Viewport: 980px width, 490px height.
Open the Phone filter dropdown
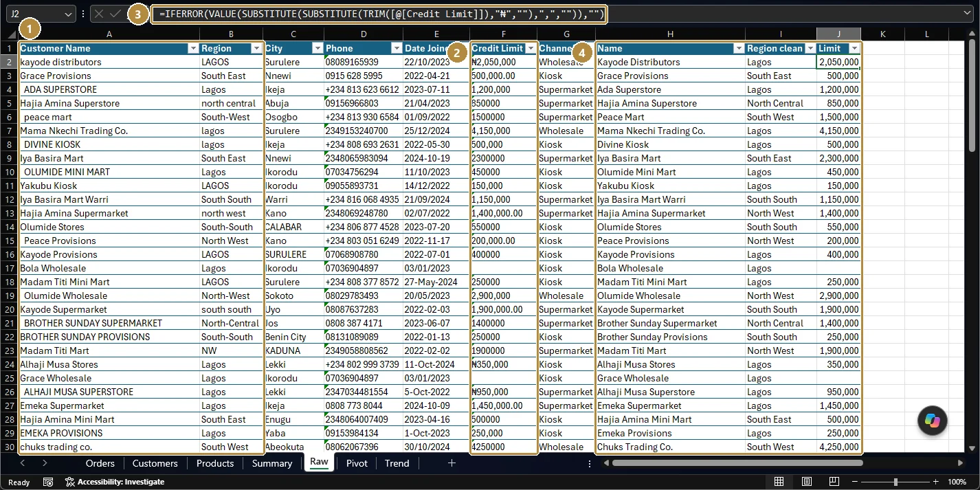tap(396, 48)
